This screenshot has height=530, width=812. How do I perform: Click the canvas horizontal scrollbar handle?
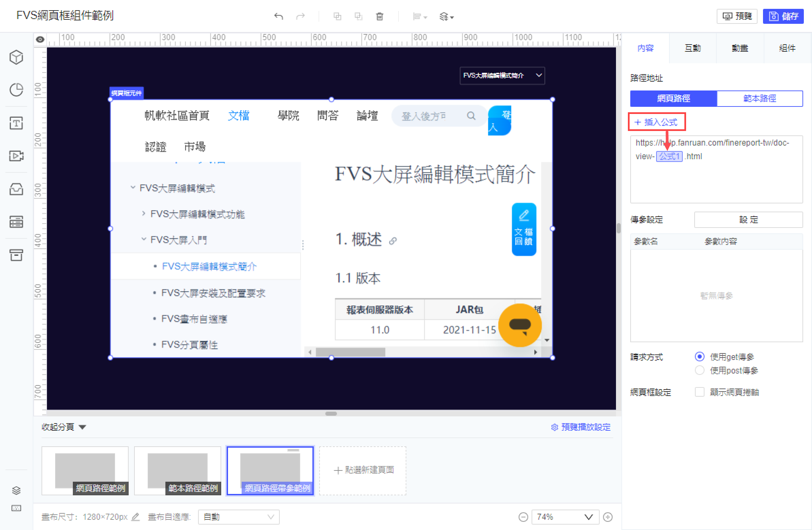pyautogui.click(x=330, y=414)
